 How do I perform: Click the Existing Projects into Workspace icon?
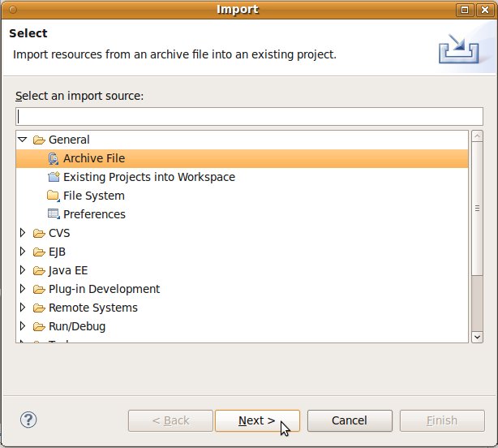click(54, 178)
